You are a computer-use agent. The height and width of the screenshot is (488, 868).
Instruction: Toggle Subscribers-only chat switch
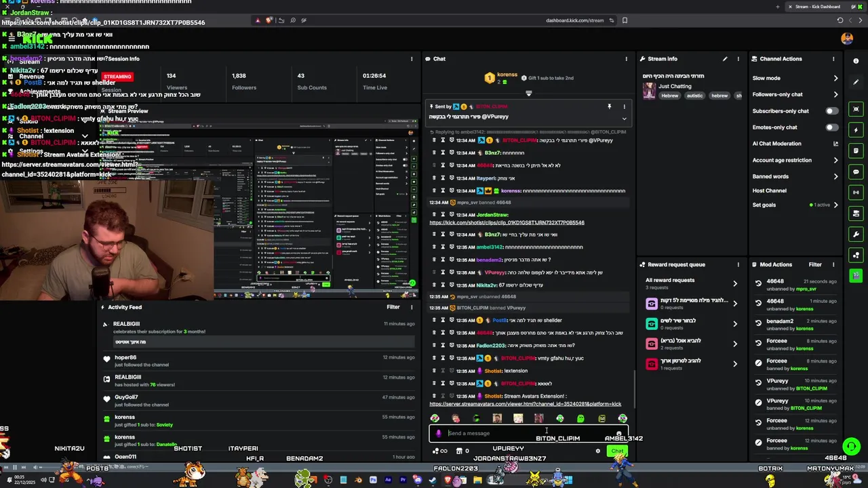pyautogui.click(x=831, y=111)
